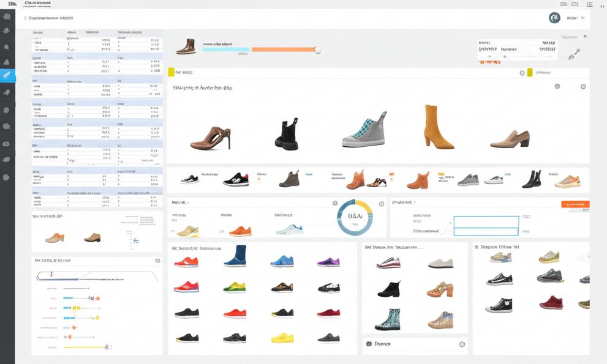The width and height of the screenshot is (607, 364).
Task: Click the circular icon right of the donut chart
Action: 381,204
